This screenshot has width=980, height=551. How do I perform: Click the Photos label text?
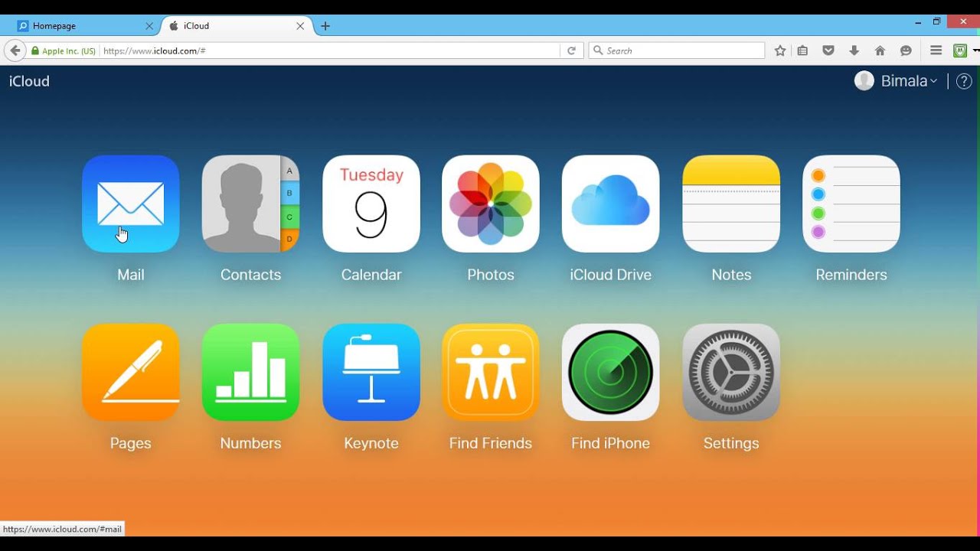(x=491, y=275)
